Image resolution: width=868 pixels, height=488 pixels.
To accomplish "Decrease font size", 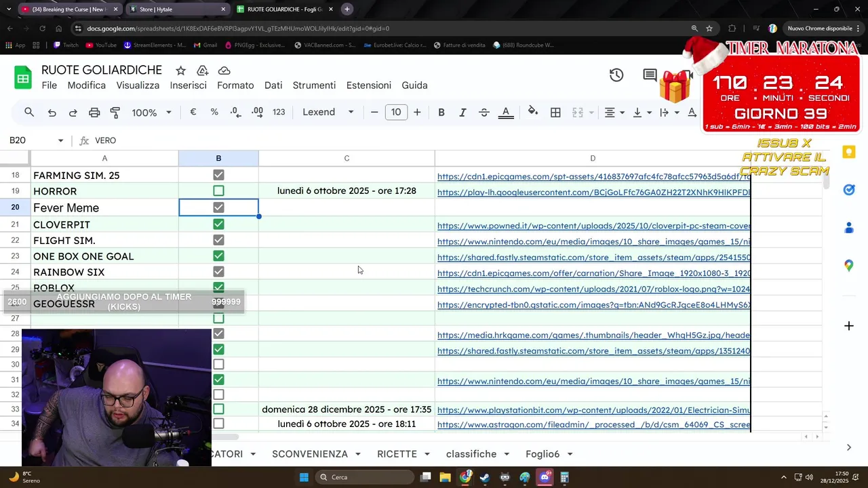I will (374, 112).
